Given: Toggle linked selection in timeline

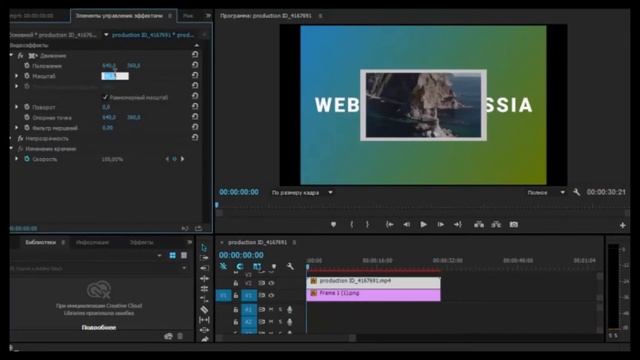Looking at the screenshot, I should point(257,267).
